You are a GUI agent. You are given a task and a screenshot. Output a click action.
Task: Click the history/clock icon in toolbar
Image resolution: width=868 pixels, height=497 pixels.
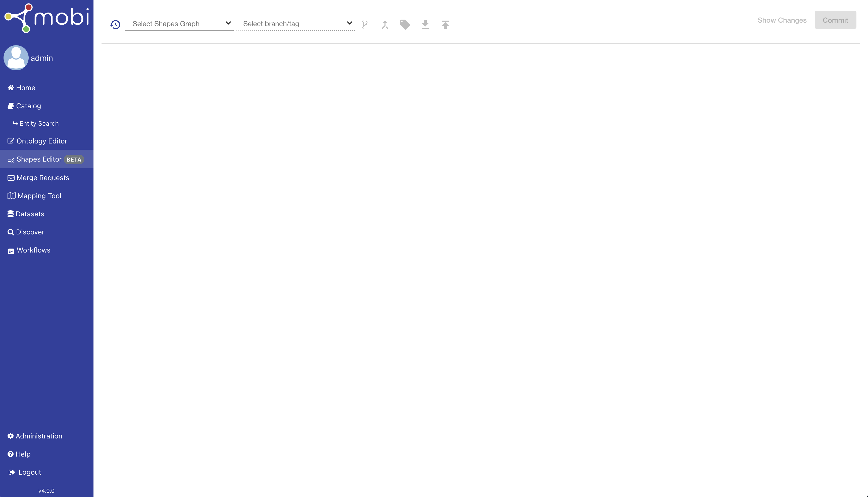(x=115, y=24)
